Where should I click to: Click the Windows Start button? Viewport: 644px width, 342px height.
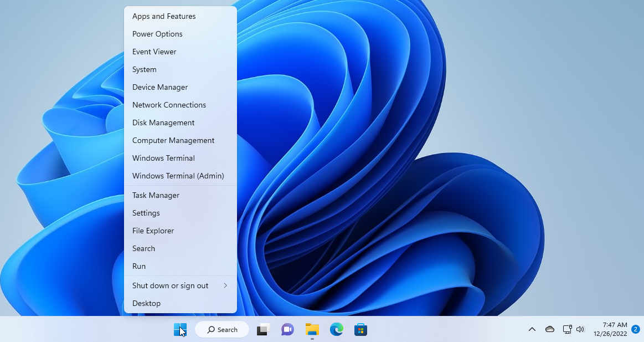(180, 329)
